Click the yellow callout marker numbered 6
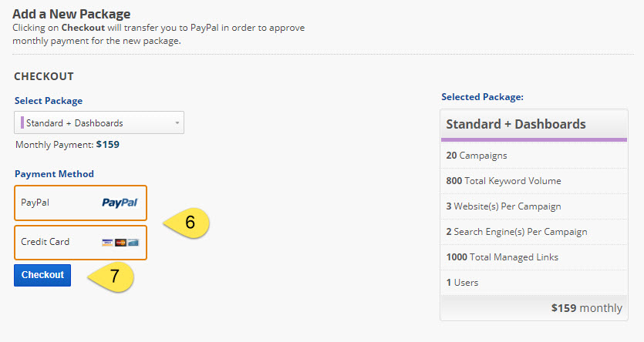Viewport: 644px width, 342px height. pos(189,222)
